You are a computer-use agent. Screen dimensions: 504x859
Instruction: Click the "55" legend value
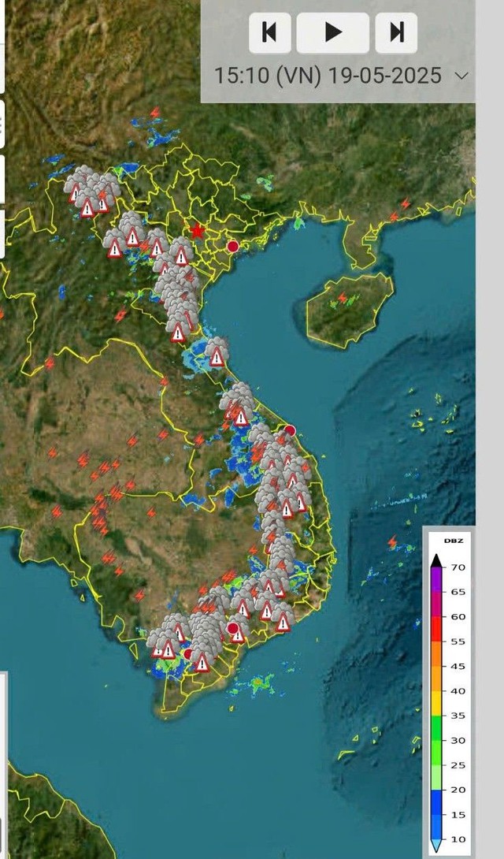click(x=458, y=641)
